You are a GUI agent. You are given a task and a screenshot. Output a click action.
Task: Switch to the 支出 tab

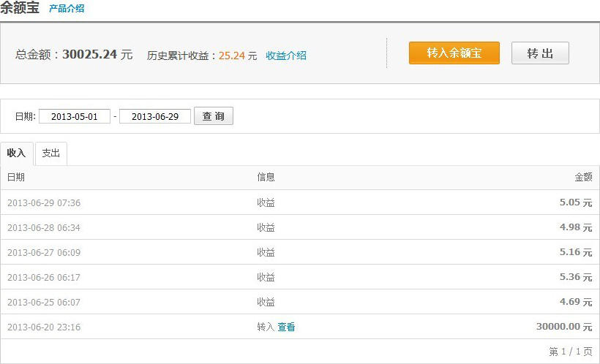tap(51, 153)
